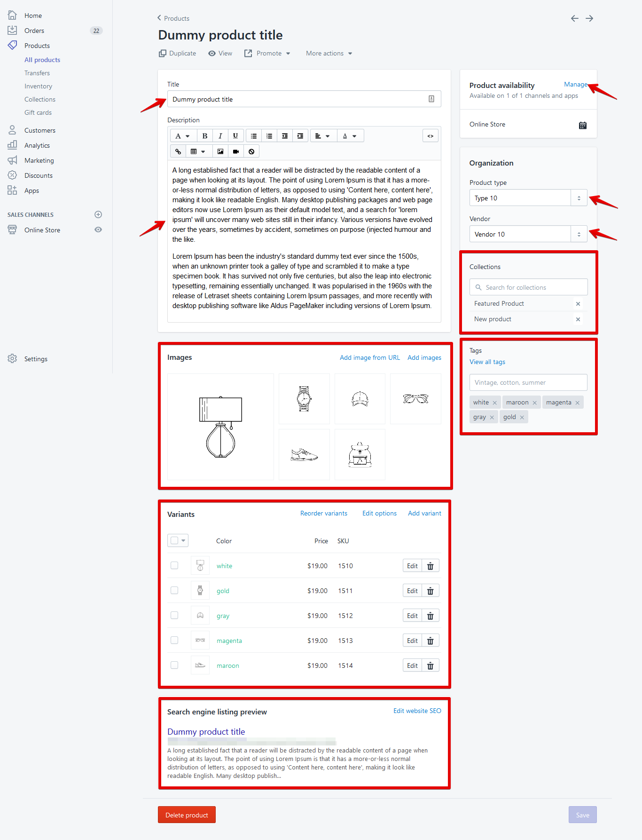Open Inventory in the sidebar
This screenshot has height=840, width=642.
click(38, 86)
